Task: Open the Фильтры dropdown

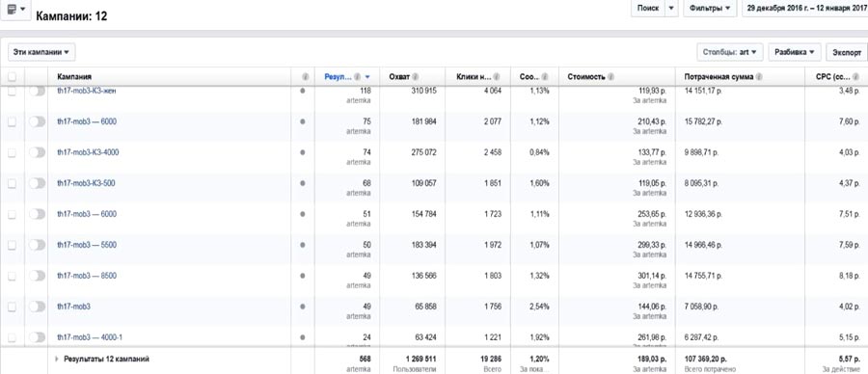Action: 710,9
